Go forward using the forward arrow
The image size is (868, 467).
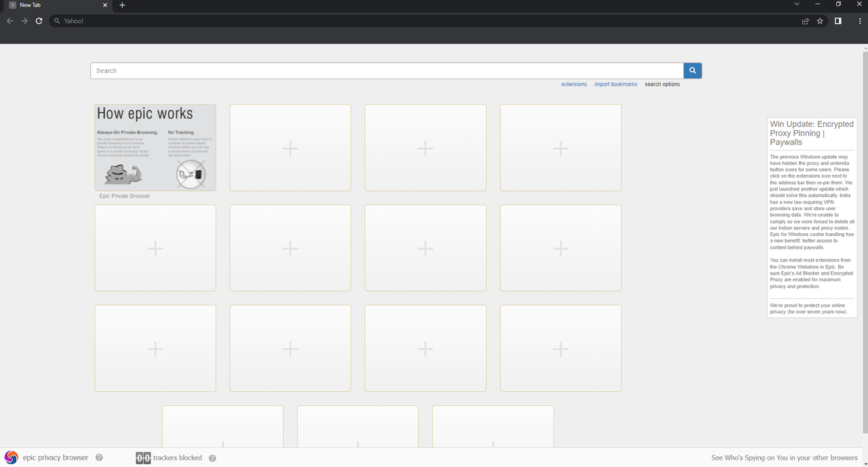[x=24, y=21]
